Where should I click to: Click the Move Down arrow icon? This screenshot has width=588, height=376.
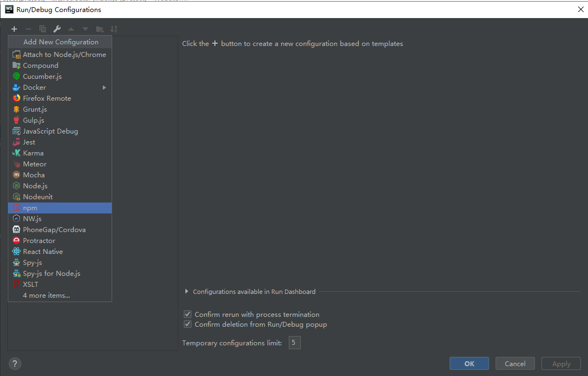click(x=85, y=29)
